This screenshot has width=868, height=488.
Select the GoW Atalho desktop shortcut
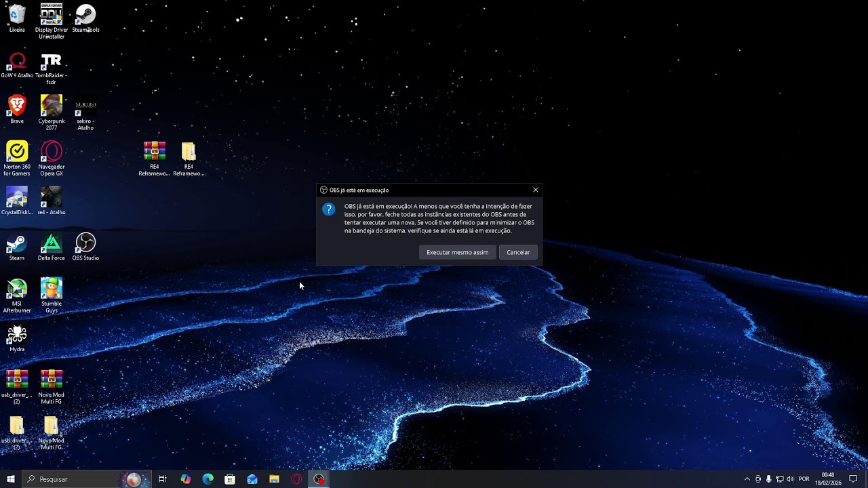click(x=17, y=65)
